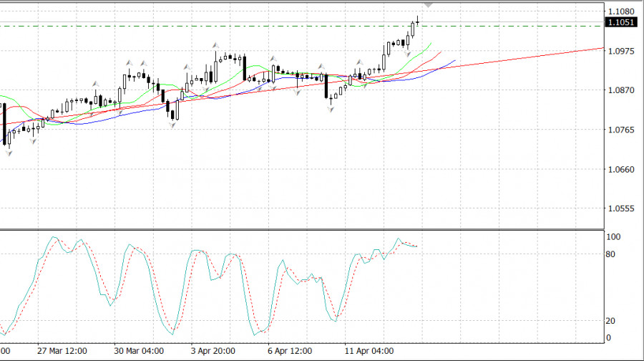This screenshot has height=361, width=644.
Task: Click the up fractal arrow above the 3 Apr high
Action: pyautogui.click(x=215, y=44)
